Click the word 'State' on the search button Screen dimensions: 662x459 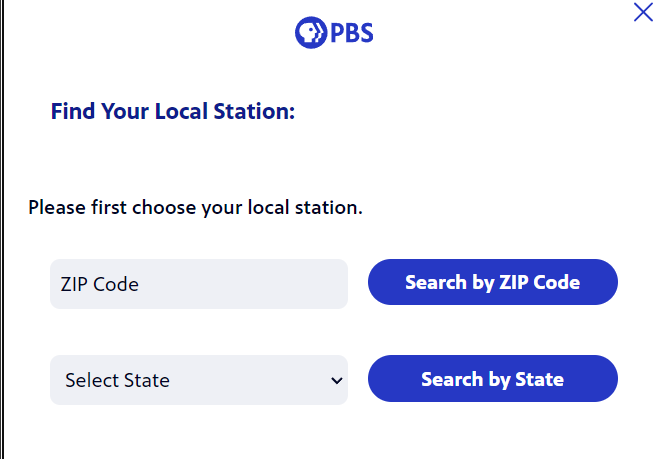540,379
